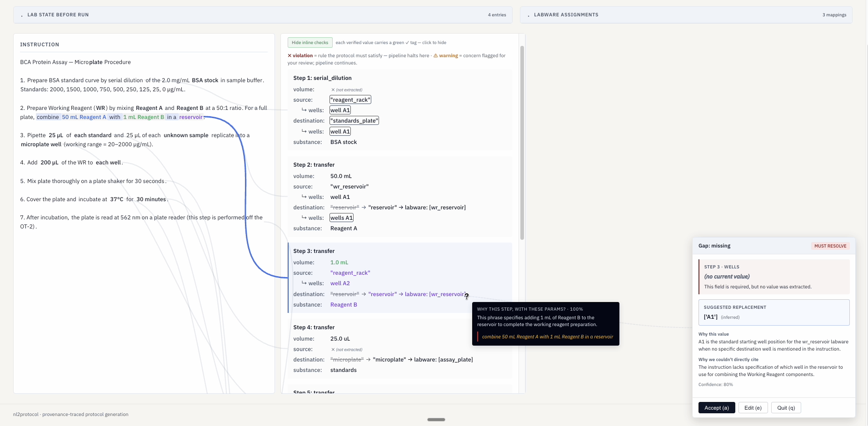Viewport: 868px width, 426px height.
Task: Click the Reagent B substance in Step 3
Action: (x=344, y=304)
